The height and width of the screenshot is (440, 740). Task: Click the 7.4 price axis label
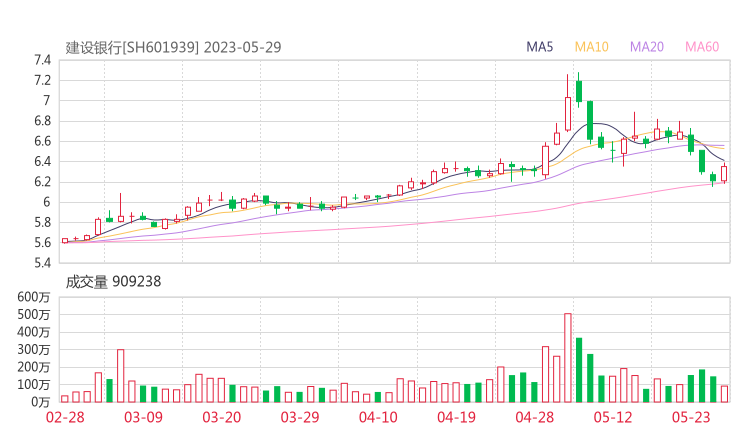[x=42, y=60]
